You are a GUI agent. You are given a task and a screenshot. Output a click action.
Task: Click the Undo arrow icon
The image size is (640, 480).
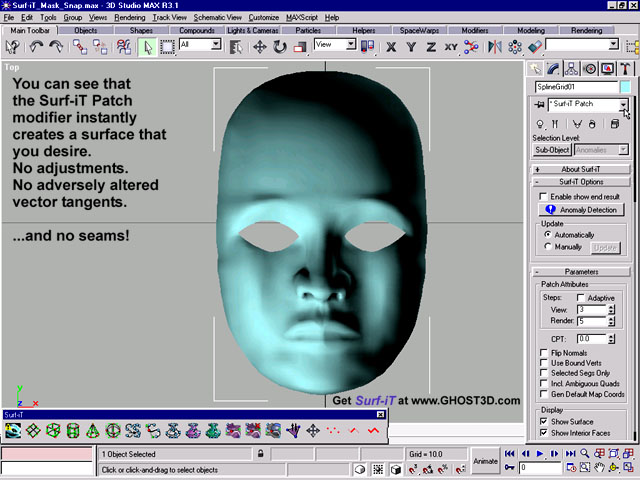(x=36, y=47)
